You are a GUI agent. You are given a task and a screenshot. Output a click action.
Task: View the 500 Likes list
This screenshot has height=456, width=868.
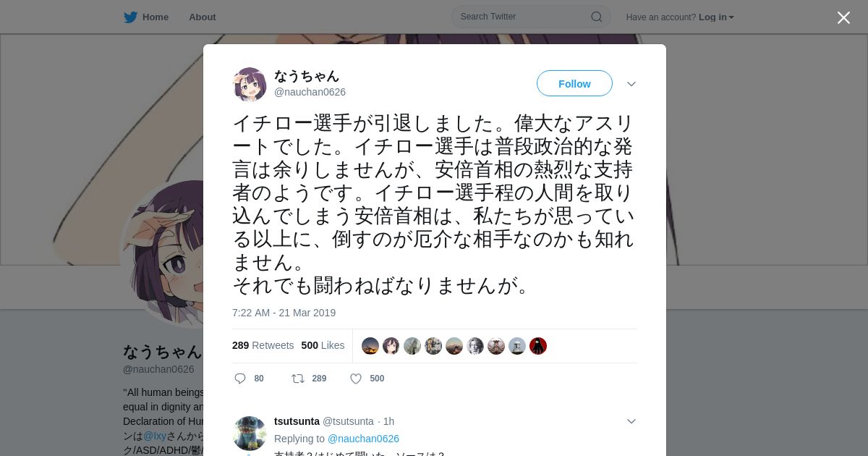tap(323, 345)
